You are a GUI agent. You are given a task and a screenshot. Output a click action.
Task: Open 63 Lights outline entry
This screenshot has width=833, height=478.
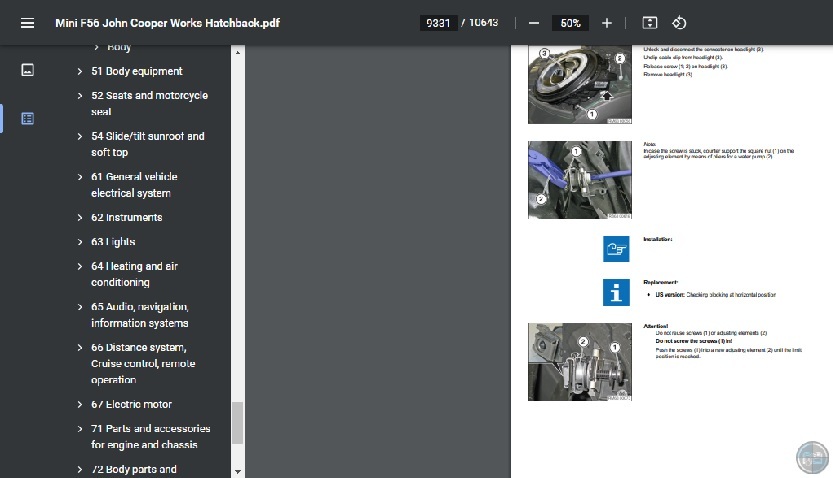(x=113, y=242)
